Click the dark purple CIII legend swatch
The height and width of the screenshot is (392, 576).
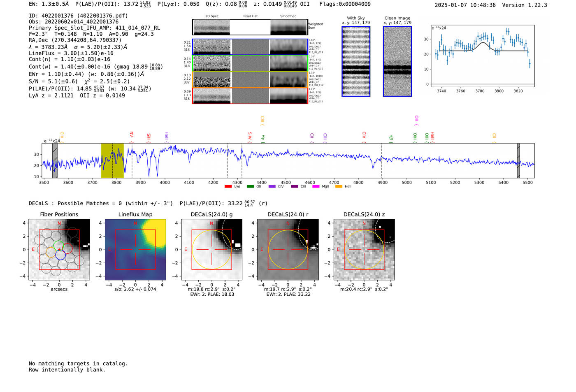pyautogui.click(x=295, y=187)
